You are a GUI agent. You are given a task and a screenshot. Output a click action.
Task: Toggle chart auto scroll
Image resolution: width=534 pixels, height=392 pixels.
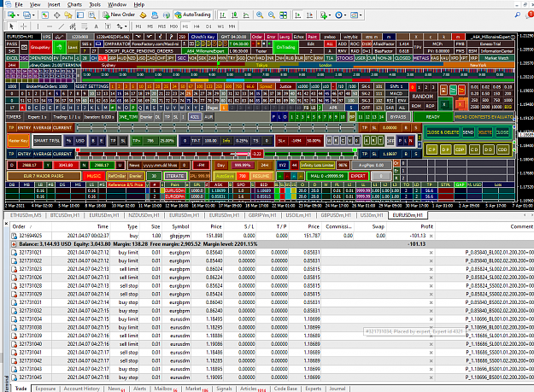tap(298, 15)
